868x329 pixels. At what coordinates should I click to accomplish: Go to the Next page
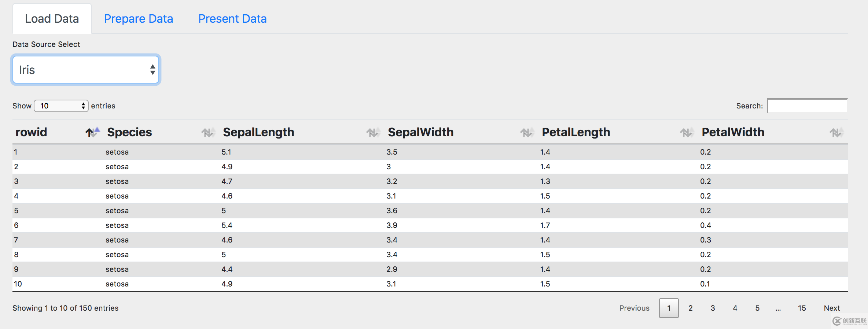pos(832,308)
